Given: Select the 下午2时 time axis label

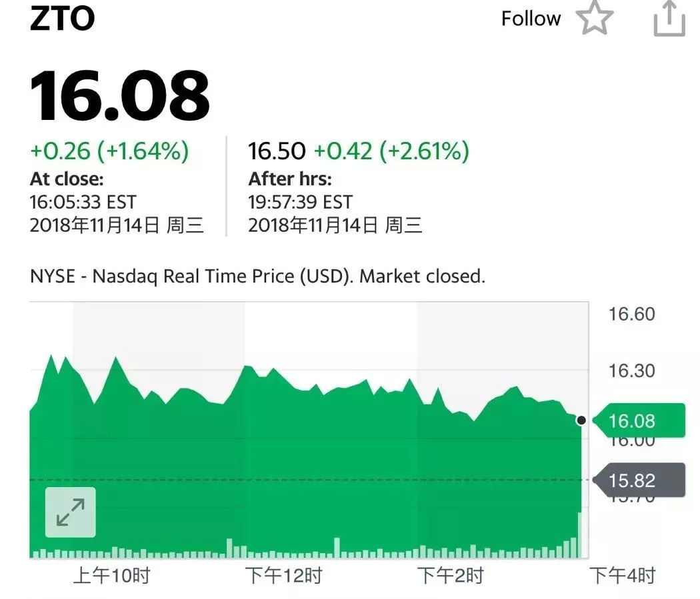Looking at the screenshot, I should pyautogui.click(x=450, y=576).
